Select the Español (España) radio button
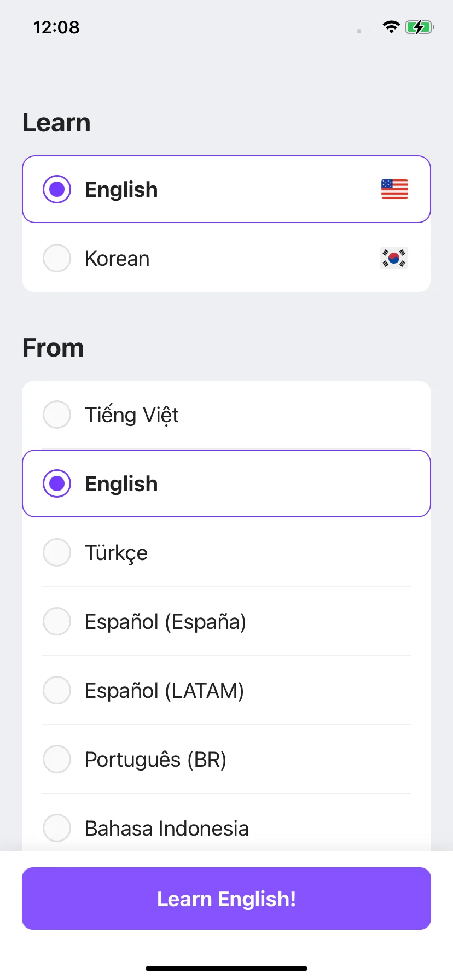The width and height of the screenshot is (453, 980). point(57,621)
